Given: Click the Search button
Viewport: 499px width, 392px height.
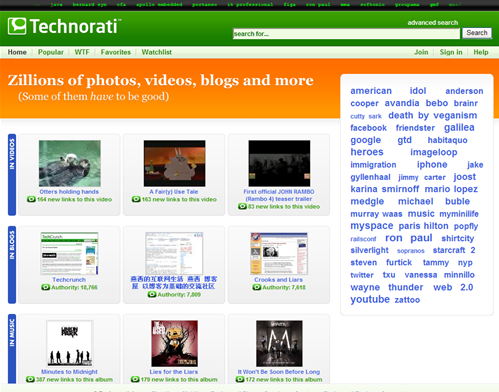Looking at the screenshot, I should [477, 33].
